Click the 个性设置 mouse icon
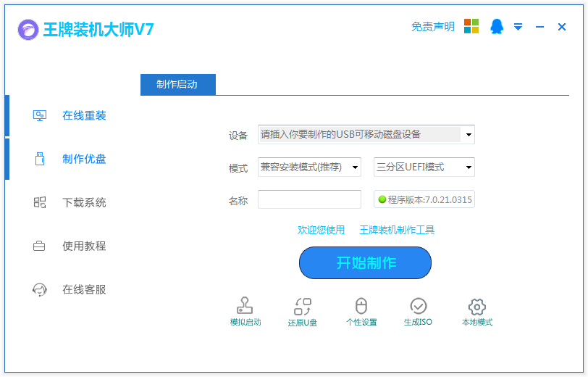The image size is (588, 377). point(361,306)
